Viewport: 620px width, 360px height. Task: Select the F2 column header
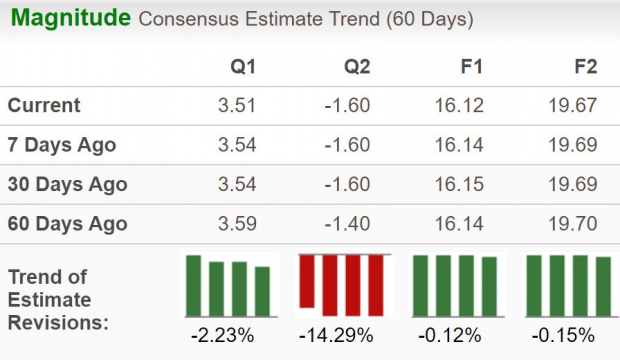(x=586, y=66)
